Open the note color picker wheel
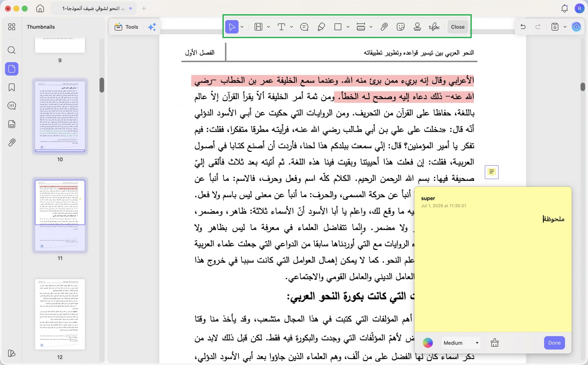588x365 pixels. tap(428, 342)
